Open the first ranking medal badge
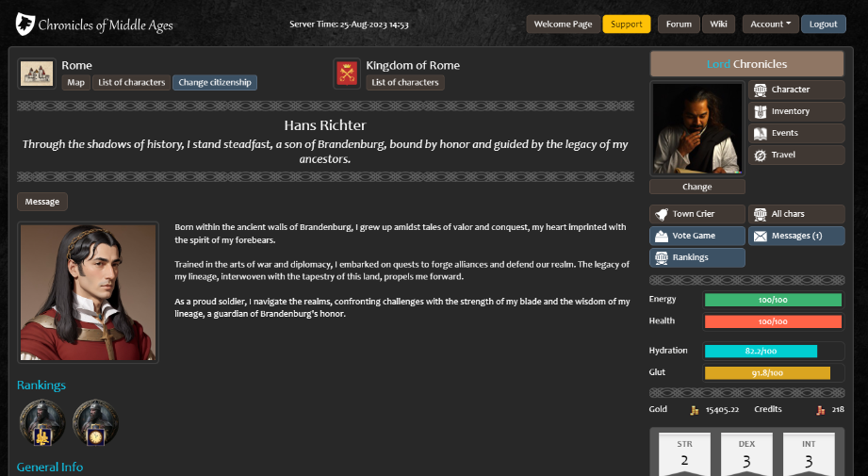The width and height of the screenshot is (868, 476). coord(42,422)
